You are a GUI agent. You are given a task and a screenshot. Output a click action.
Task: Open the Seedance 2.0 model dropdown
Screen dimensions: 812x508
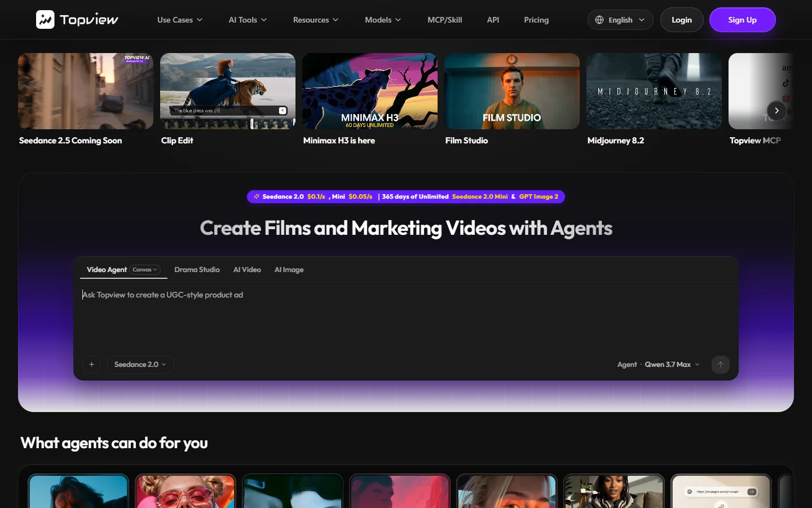click(140, 365)
